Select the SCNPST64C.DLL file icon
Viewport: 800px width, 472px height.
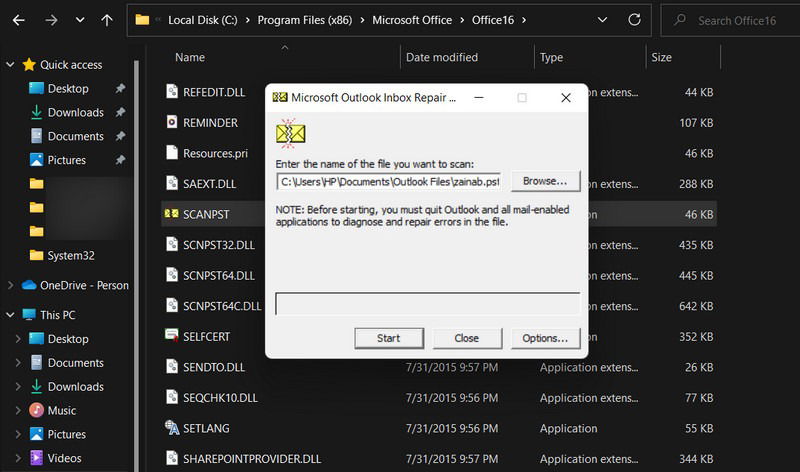coord(172,306)
